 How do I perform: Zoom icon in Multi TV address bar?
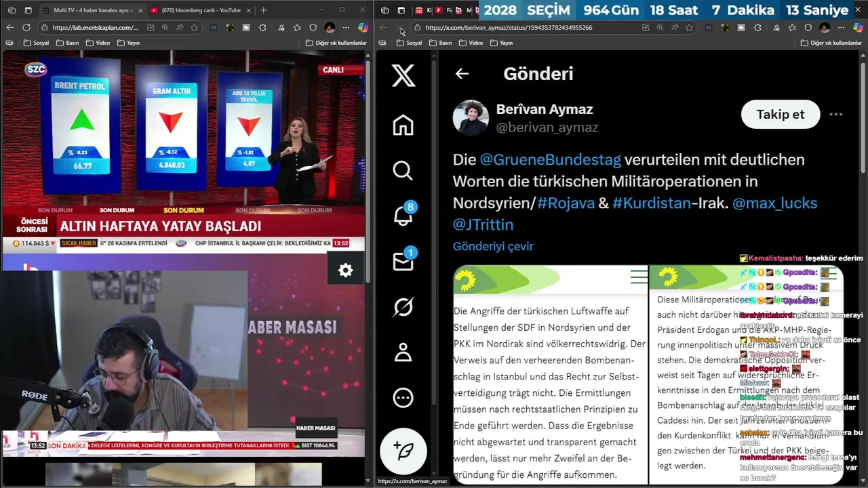(x=165, y=28)
